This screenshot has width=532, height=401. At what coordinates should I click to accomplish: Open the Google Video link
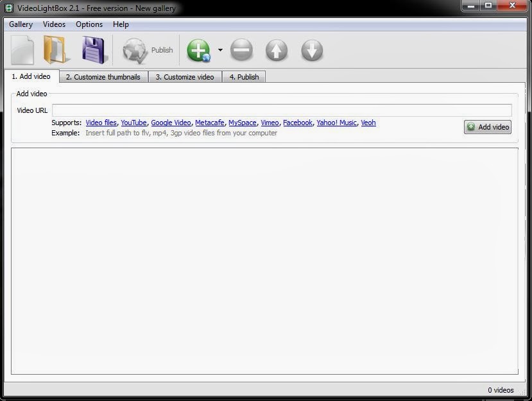click(171, 123)
